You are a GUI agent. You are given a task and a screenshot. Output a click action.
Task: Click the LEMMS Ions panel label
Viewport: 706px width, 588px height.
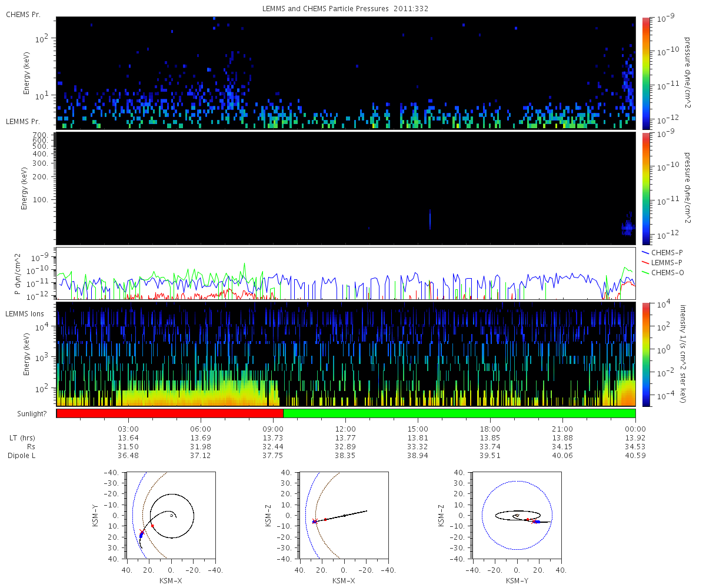tap(26, 314)
